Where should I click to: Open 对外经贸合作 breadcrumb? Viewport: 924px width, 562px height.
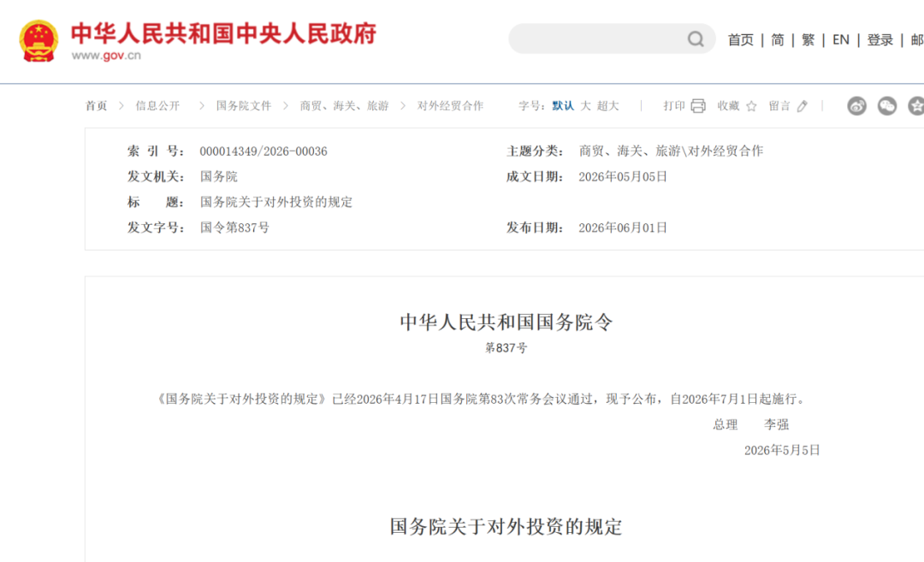point(450,106)
